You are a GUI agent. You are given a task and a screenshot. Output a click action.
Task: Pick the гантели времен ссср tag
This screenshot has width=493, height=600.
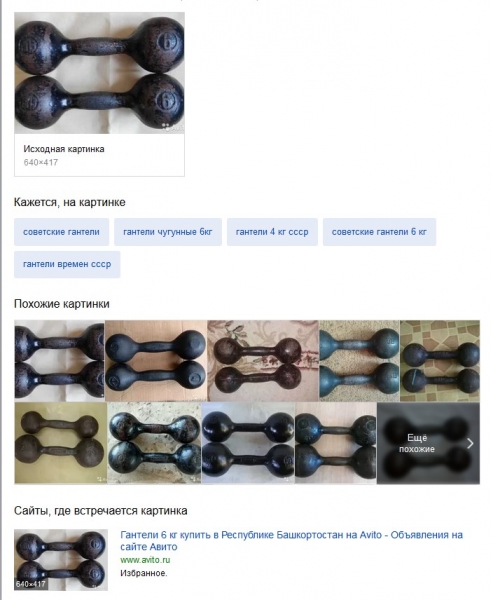[x=67, y=264]
